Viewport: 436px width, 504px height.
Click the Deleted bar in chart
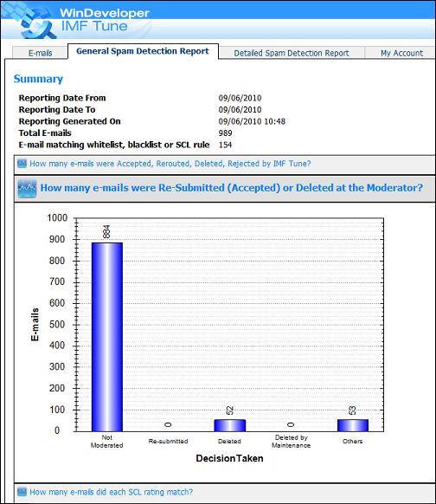point(230,425)
